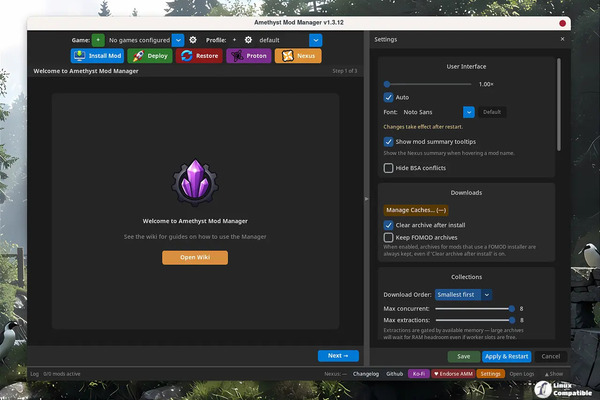Click the font Default button
The width and height of the screenshot is (600, 400).
tap(492, 112)
